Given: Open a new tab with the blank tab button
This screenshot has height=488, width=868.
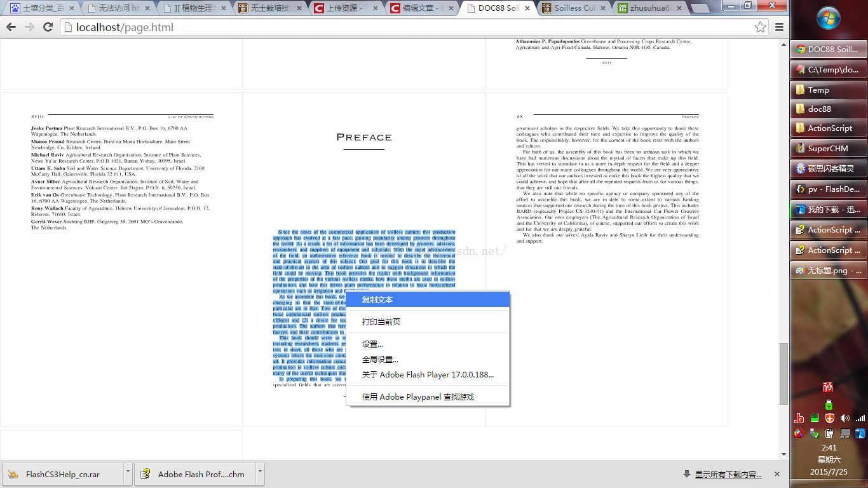Looking at the screenshot, I should click(x=701, y=9).
